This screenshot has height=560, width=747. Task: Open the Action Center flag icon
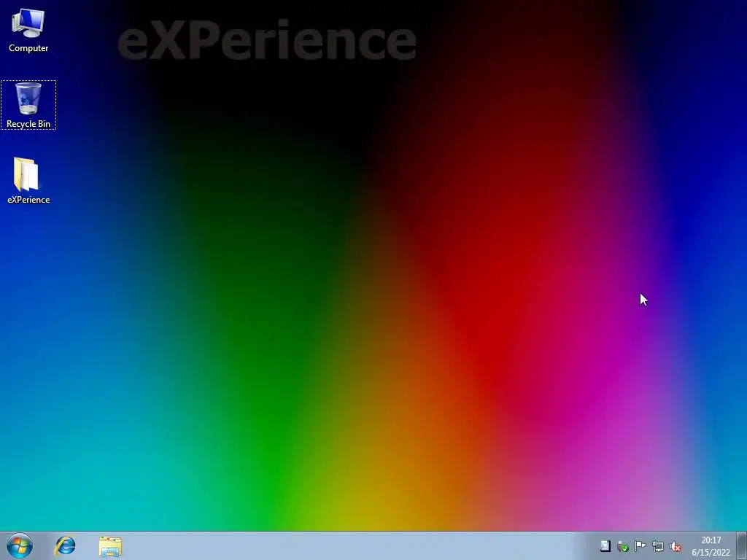[x=640, y=546]
